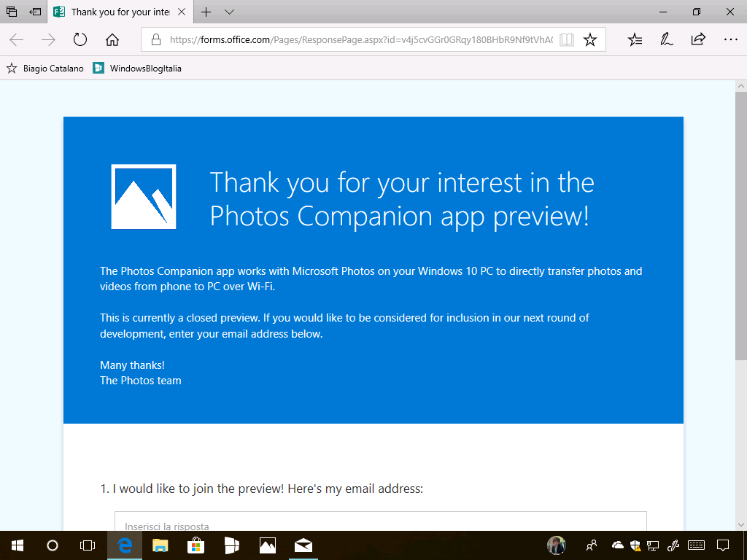Open the Hub favorites list

coord(635,39)
